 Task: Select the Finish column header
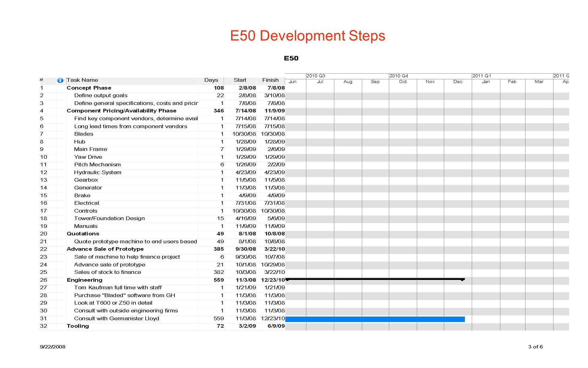pos(270,80)
